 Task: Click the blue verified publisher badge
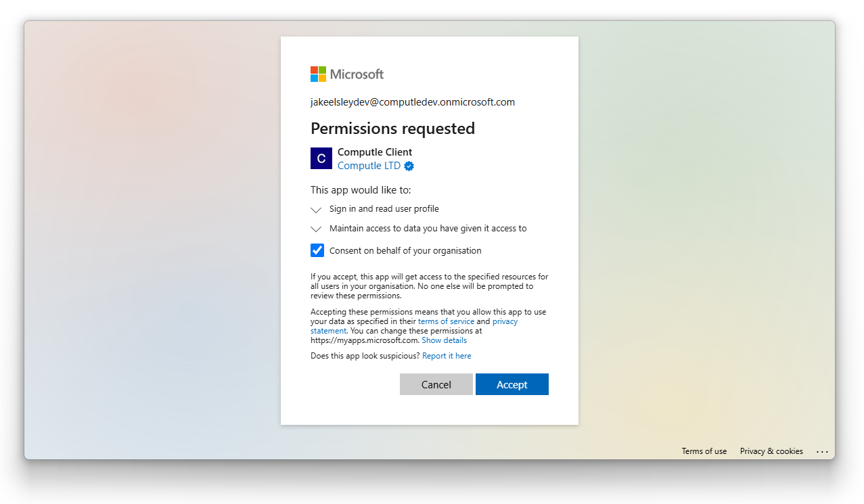(409, 166)
